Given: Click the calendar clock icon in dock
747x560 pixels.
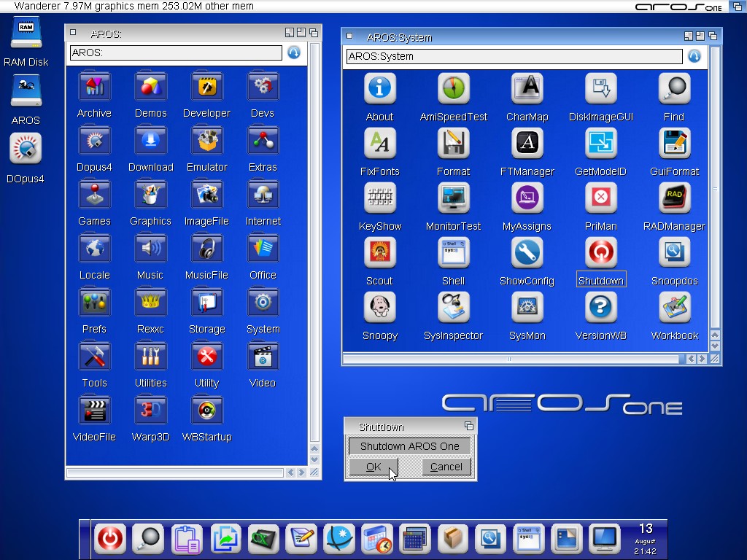Looking at the screenshot, I should click(x=376, y=539).
